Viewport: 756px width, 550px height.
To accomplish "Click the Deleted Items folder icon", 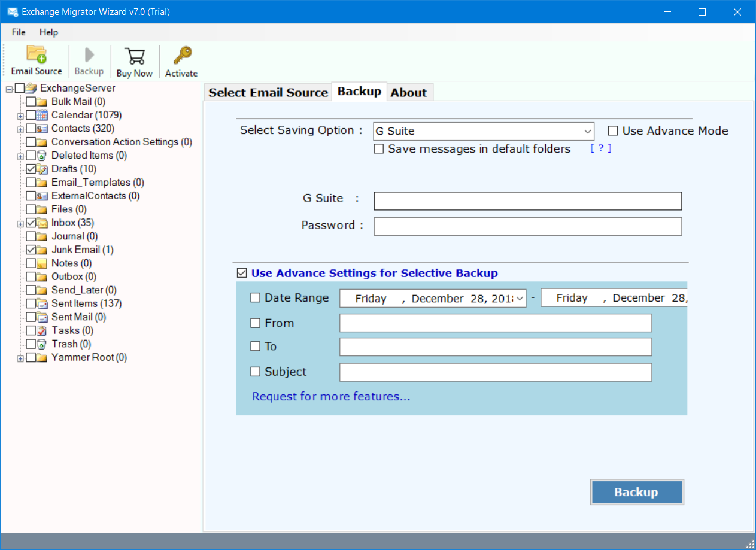I will [x=42, y=156].
